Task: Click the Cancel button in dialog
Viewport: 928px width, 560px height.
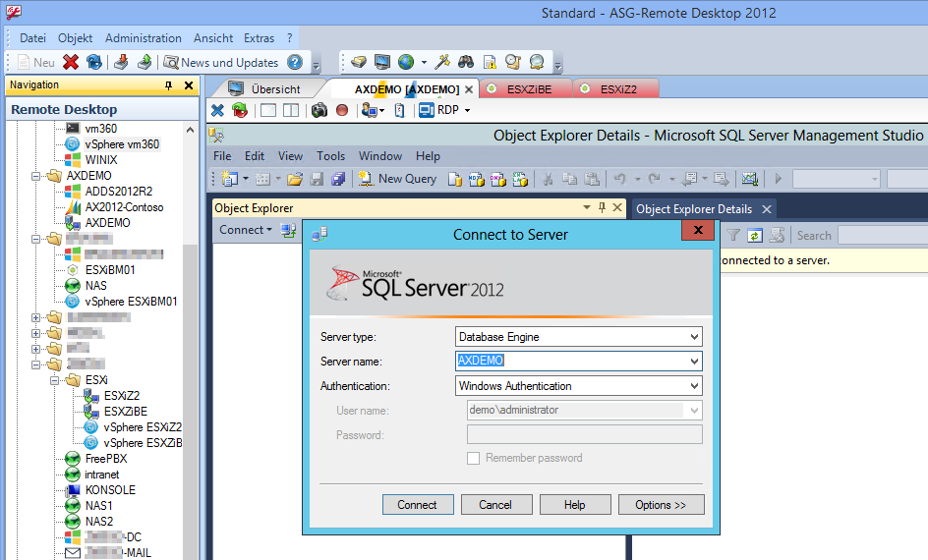Action: [x=496, y=505]
